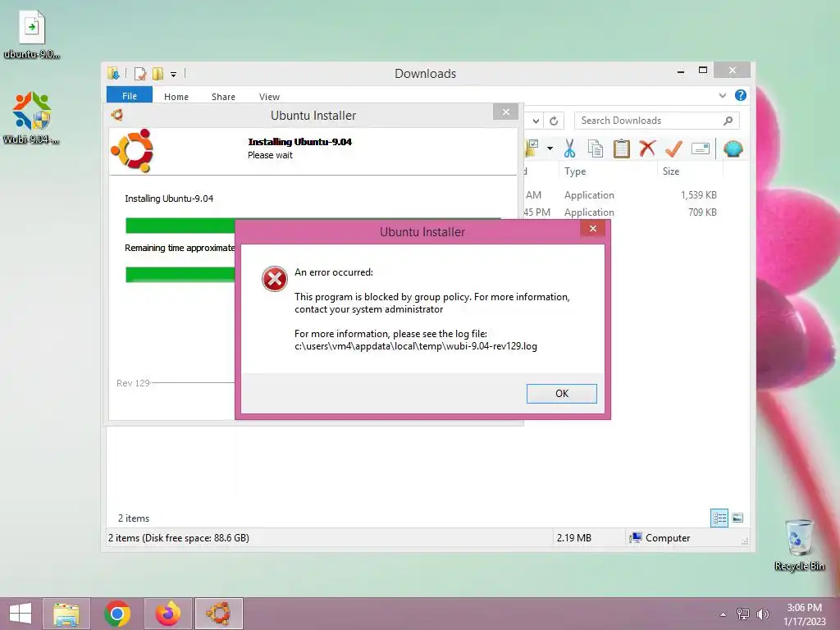This screenshot has height=630, width=840.
Task: Click the Downloads folder icon in the title bar
Action: pos(113,73)
